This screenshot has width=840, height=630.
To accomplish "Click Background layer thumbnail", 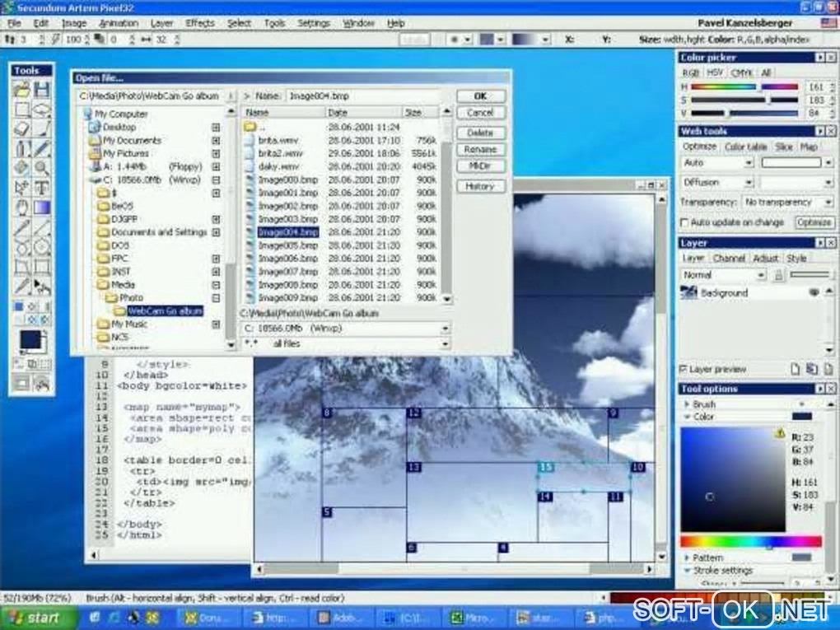I will [688, 292].
